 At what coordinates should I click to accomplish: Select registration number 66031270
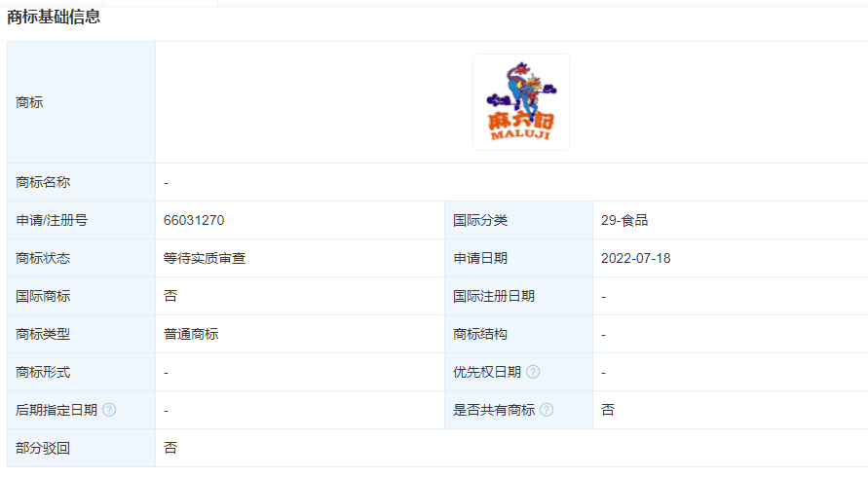click(x=194, y=220)
